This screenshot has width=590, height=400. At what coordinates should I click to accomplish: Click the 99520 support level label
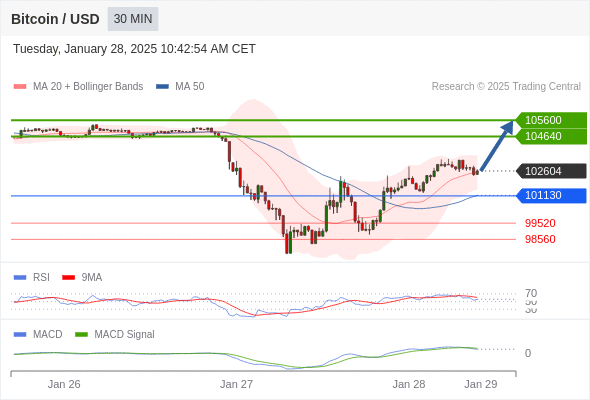click(540, 223)
